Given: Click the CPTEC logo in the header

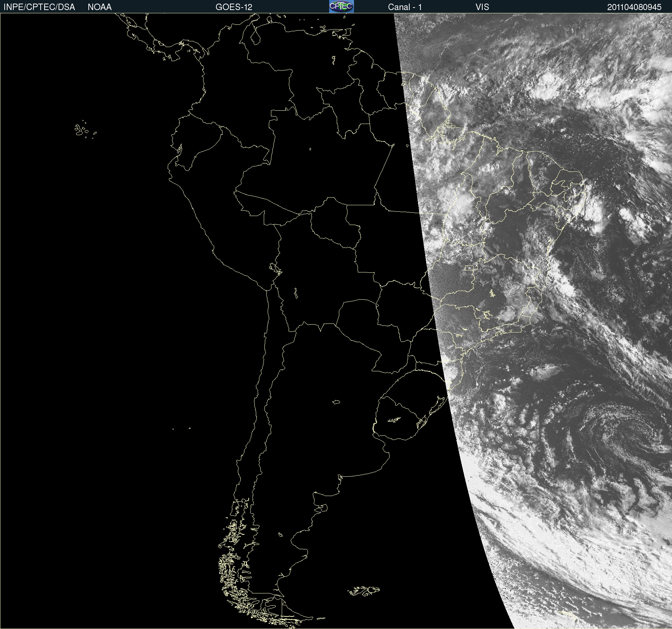Looking at the screenshot, I should click(341, 6).
